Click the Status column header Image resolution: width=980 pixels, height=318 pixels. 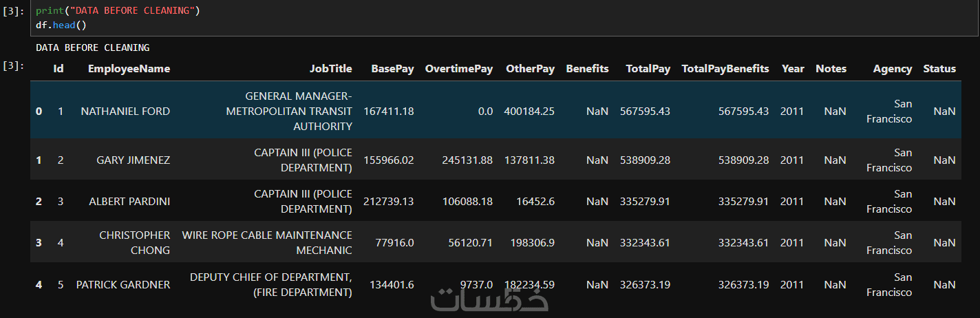click(939, 69)
